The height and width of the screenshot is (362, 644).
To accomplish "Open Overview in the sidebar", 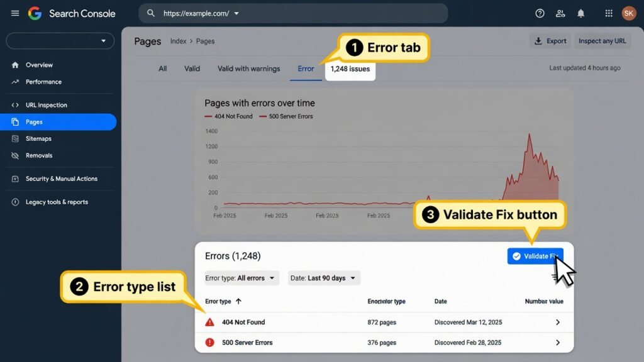I will [x=39, y=65].
